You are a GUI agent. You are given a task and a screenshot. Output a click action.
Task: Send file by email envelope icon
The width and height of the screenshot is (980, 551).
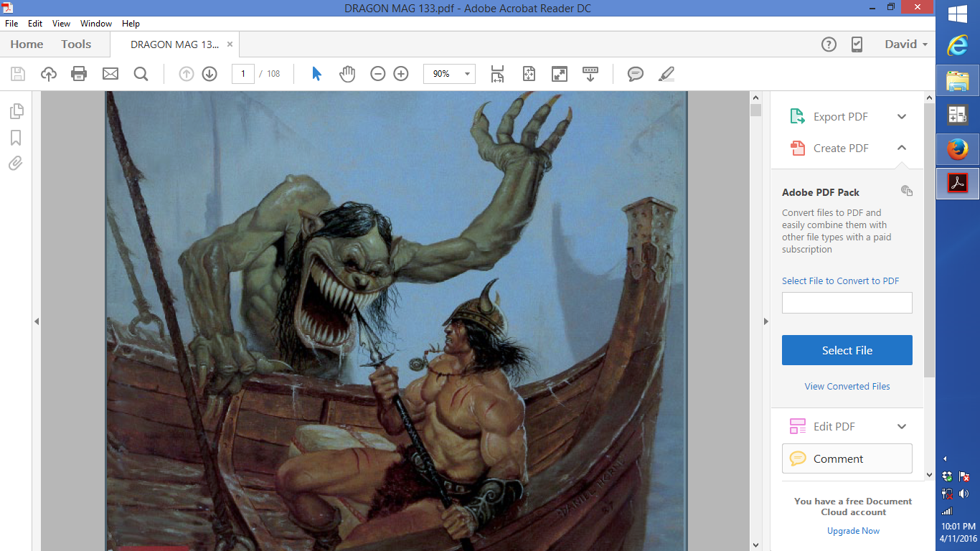pos(110,74)
